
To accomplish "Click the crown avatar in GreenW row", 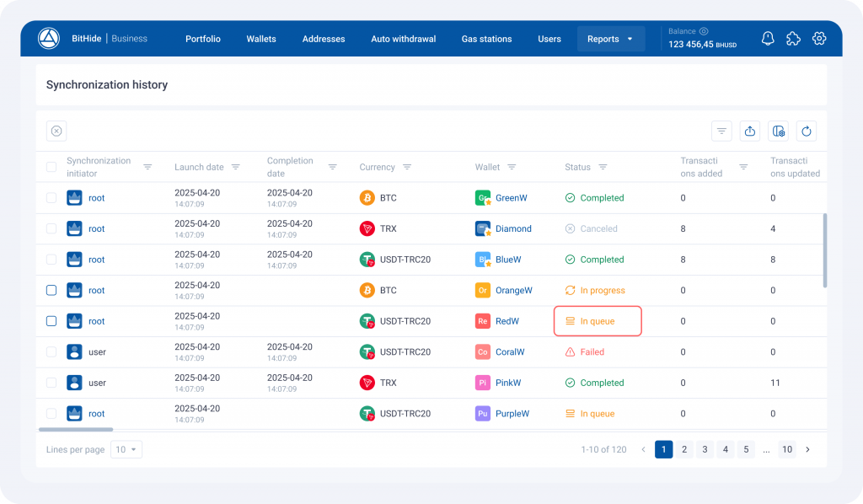I will tap(74, 197).
